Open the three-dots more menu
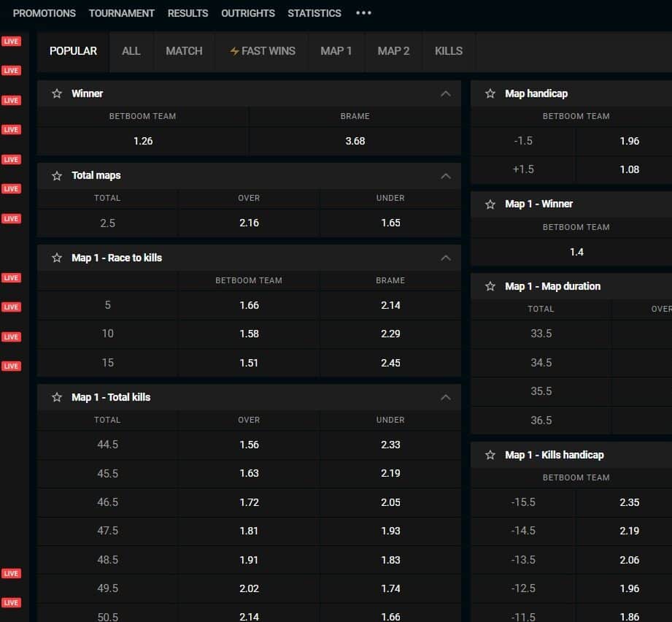672x622 pixels. point(363,13)
